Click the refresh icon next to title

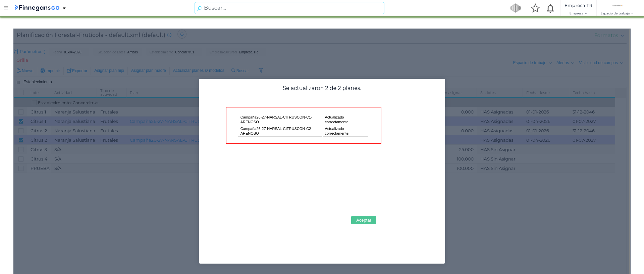(x=182, y=34)
